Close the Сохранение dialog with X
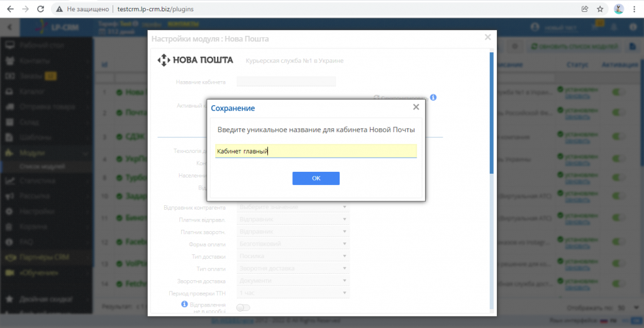 (x=416, y=107)
